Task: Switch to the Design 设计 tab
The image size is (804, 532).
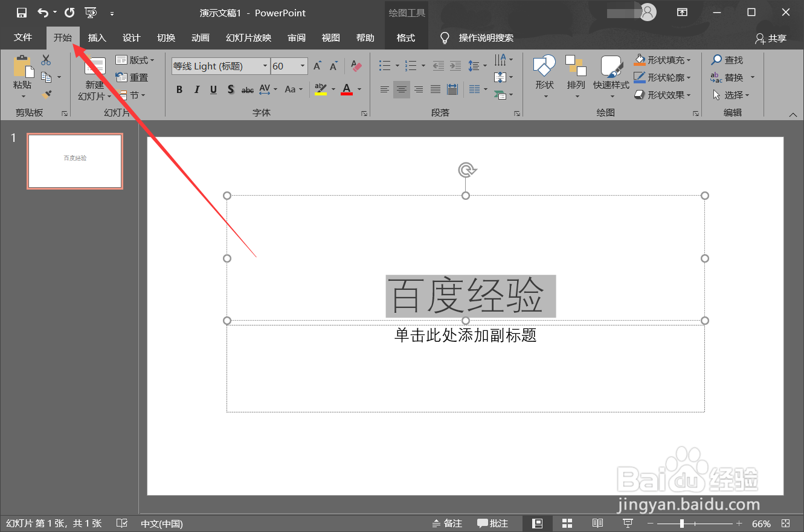Action: (131, 37)
